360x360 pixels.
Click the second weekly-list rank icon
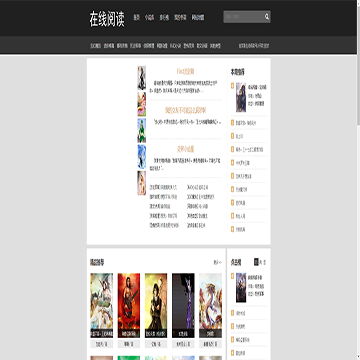(232, 123)
